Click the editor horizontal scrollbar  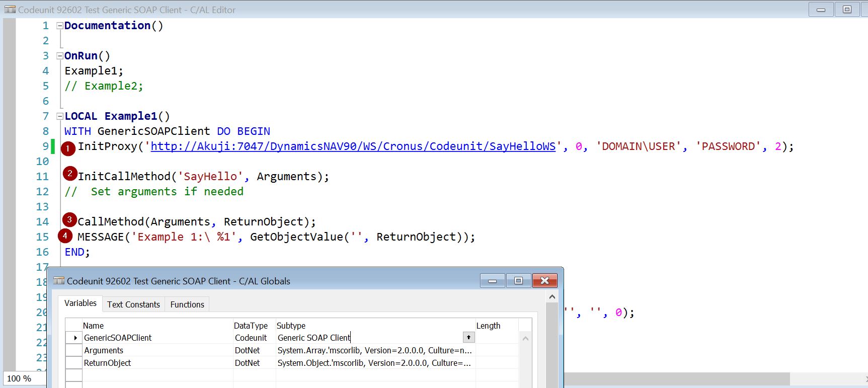point(677,378)
